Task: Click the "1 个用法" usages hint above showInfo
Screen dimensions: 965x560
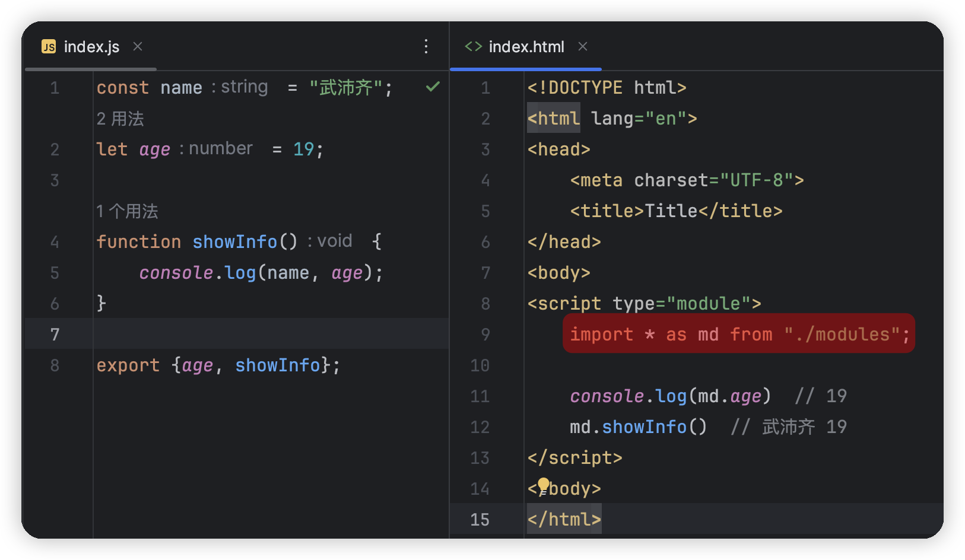Action: pos(128,211)
